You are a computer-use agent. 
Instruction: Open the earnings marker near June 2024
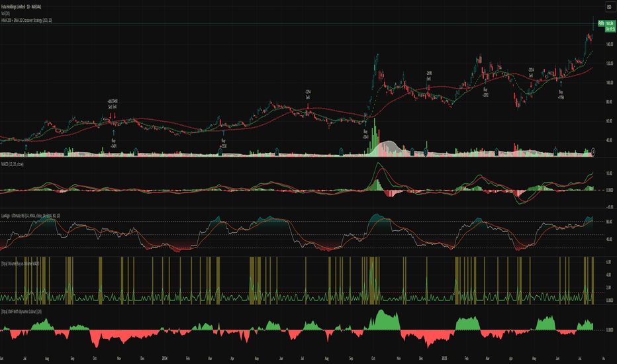(277, 152)
